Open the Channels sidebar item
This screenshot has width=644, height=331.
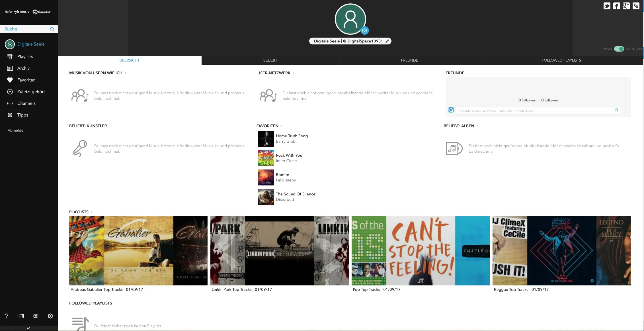point(26,103)
